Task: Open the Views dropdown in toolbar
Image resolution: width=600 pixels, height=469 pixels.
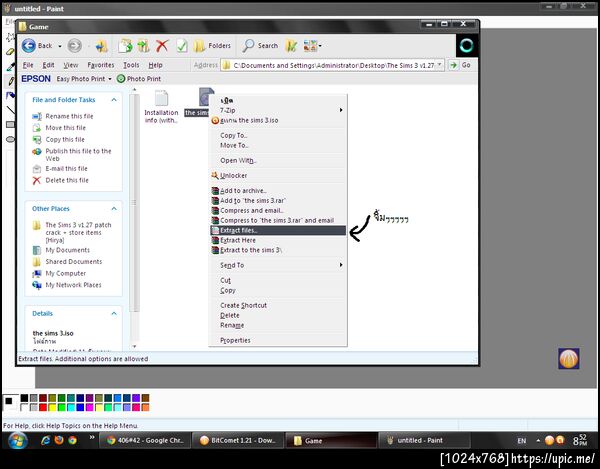Action: [312, 46]
